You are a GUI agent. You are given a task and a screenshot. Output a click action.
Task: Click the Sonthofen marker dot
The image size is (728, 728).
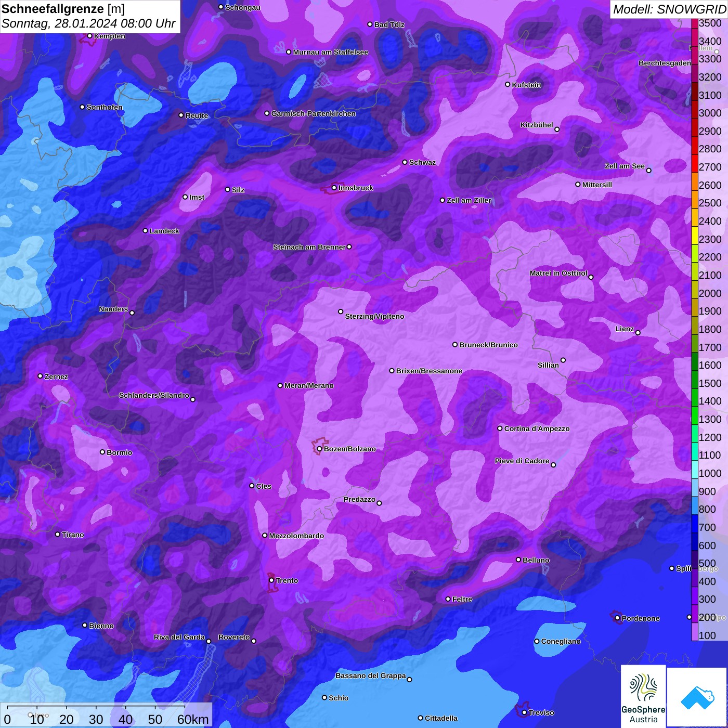pyautogui.click(x=82, y=107)
